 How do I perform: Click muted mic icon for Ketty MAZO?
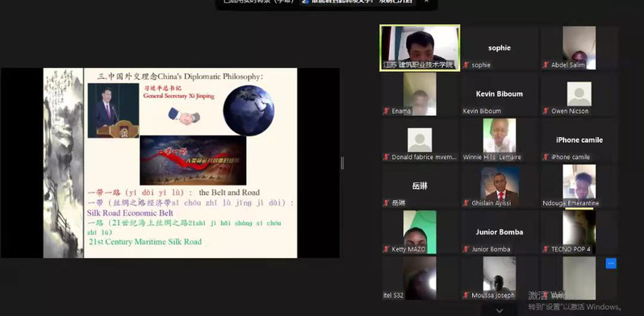point(387,249)
